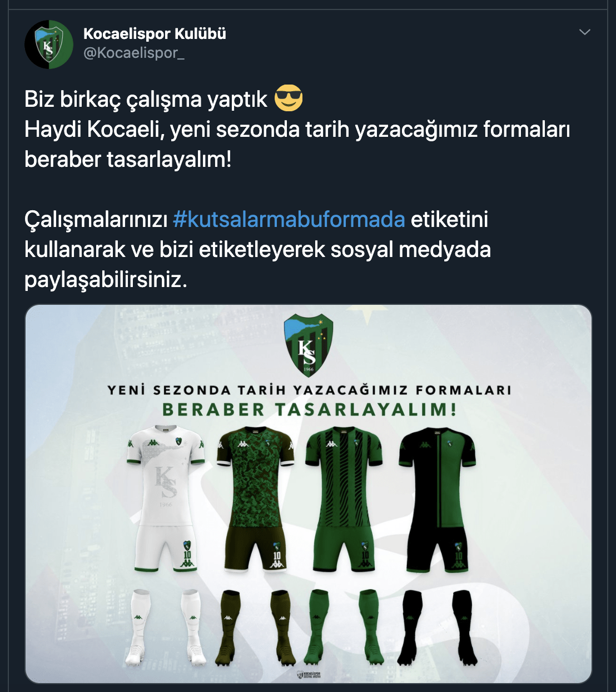Open the #kutsalarmabuformada hashtag
The image size is (616, 692).
point(289,219)
